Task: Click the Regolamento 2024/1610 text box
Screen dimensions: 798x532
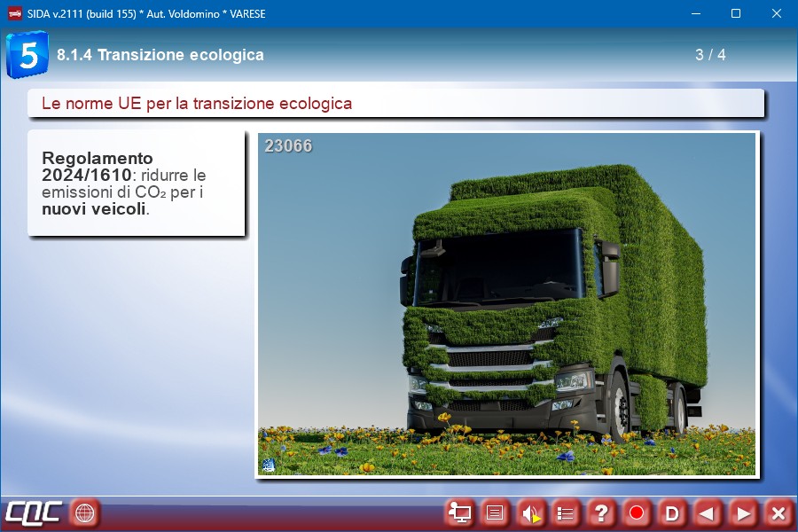Action: (x=136, y=184)
